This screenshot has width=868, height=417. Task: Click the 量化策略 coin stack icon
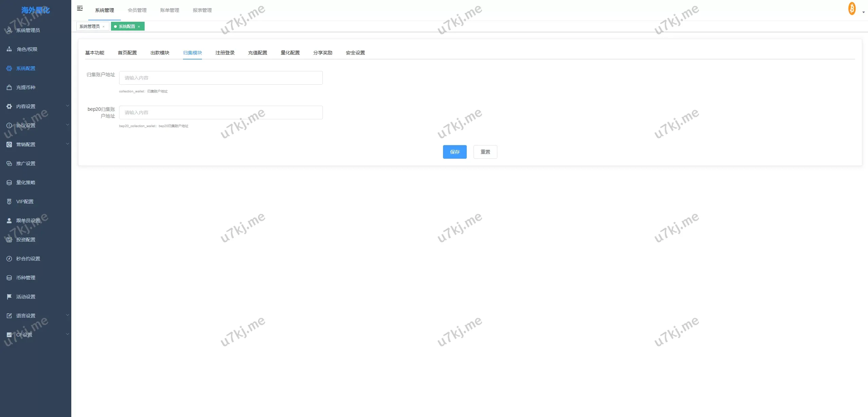pos(9,183)
